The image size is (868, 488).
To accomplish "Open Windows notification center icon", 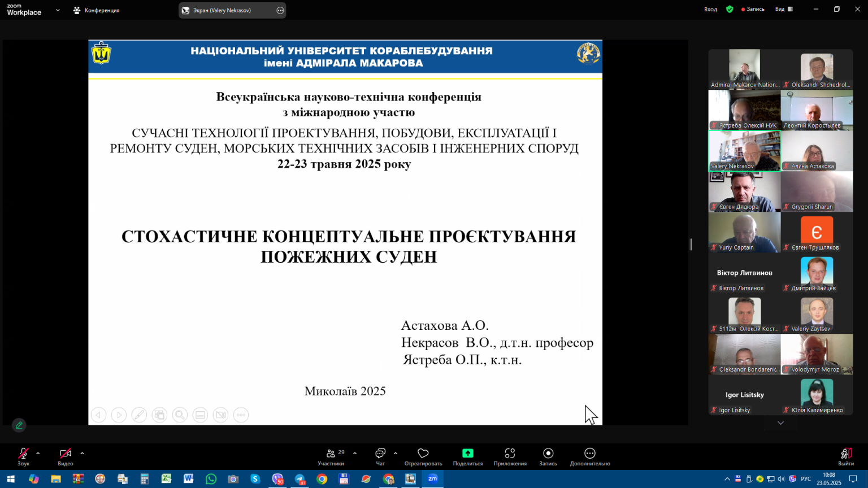I will 853,479.
